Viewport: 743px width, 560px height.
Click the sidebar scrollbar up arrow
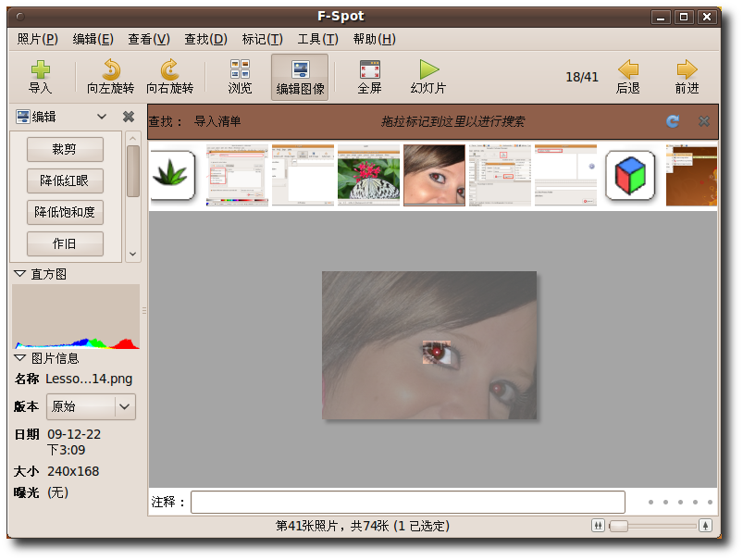point(133,138)
